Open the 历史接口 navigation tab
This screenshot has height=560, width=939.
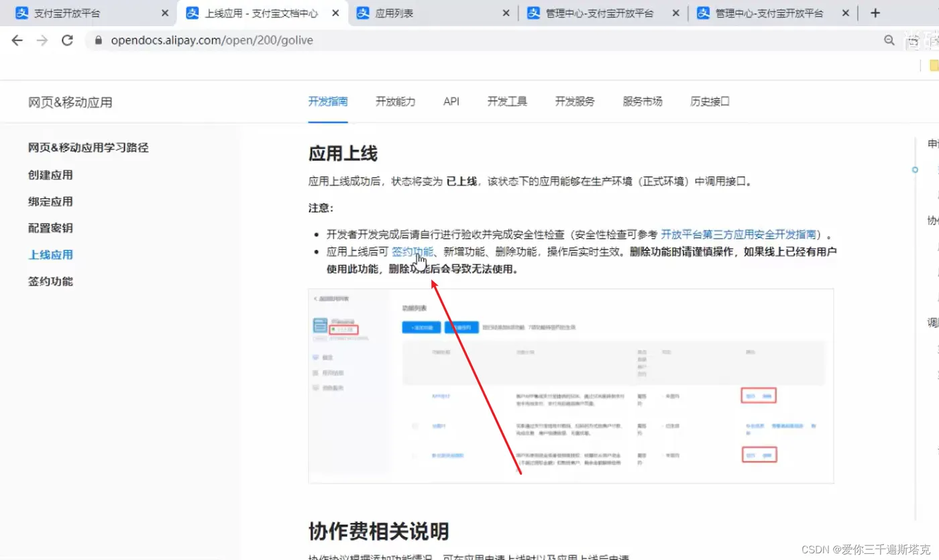pos(710,102)
